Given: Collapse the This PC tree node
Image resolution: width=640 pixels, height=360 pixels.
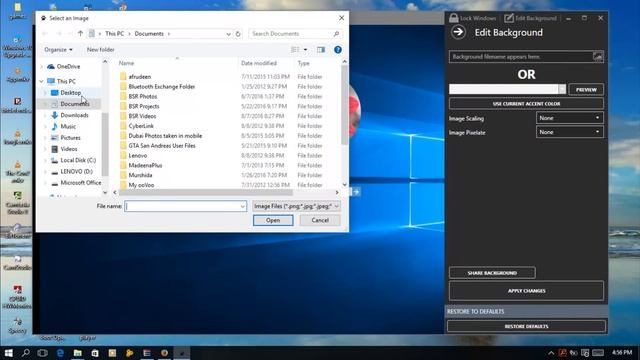Looking at the screenshot, I should pyautogui.click(x=41, y=82).
